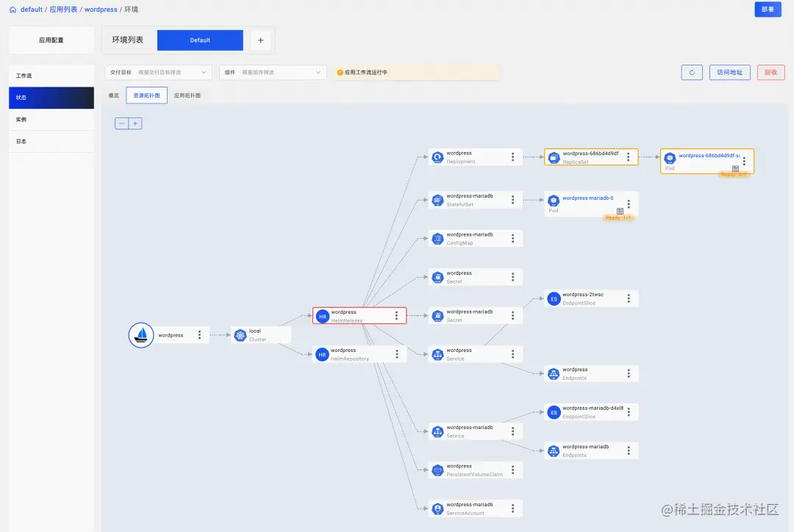Open menu of wordpress Secret node
The width and height of the screenshot is (794, 532).
(512, 277)
